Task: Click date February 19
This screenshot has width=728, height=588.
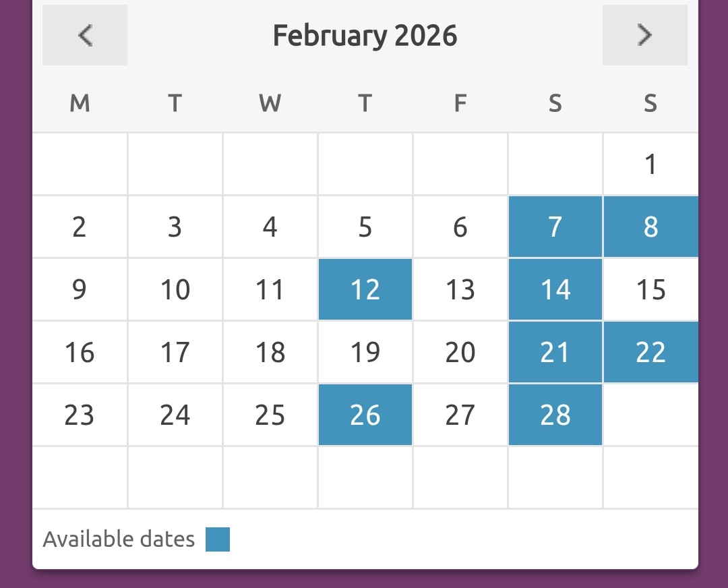Action: [x=365, y=353]
